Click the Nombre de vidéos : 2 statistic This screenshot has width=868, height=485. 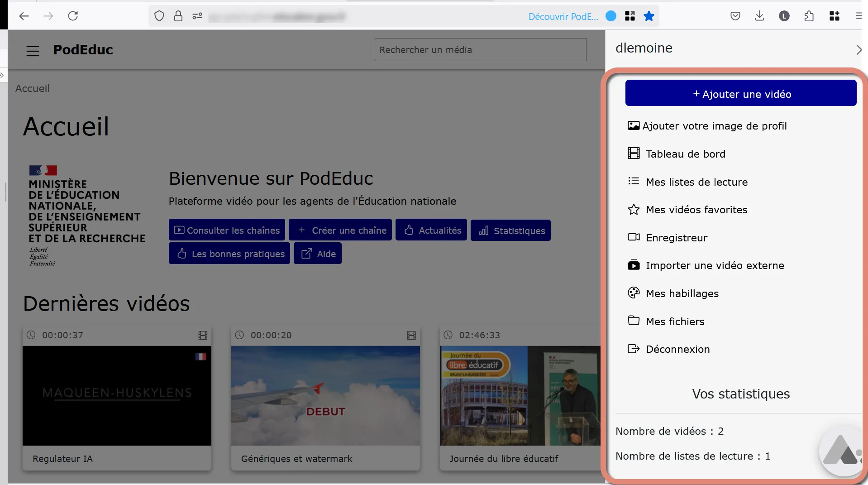[669, 431]
